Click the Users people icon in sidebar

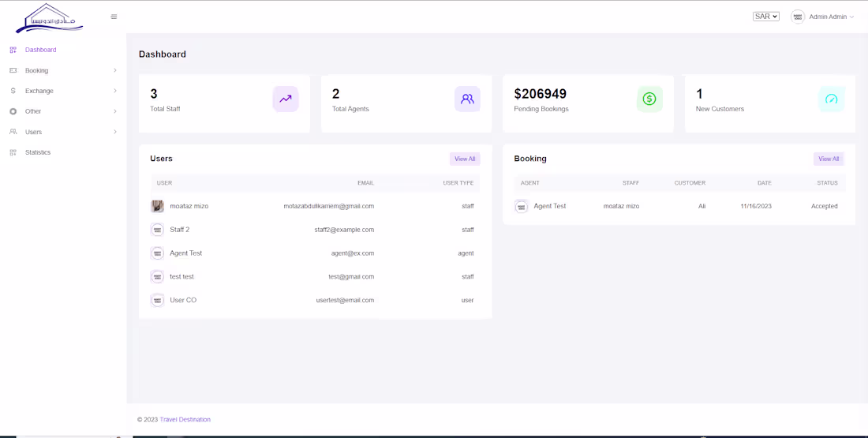click(x=13, y=132)
